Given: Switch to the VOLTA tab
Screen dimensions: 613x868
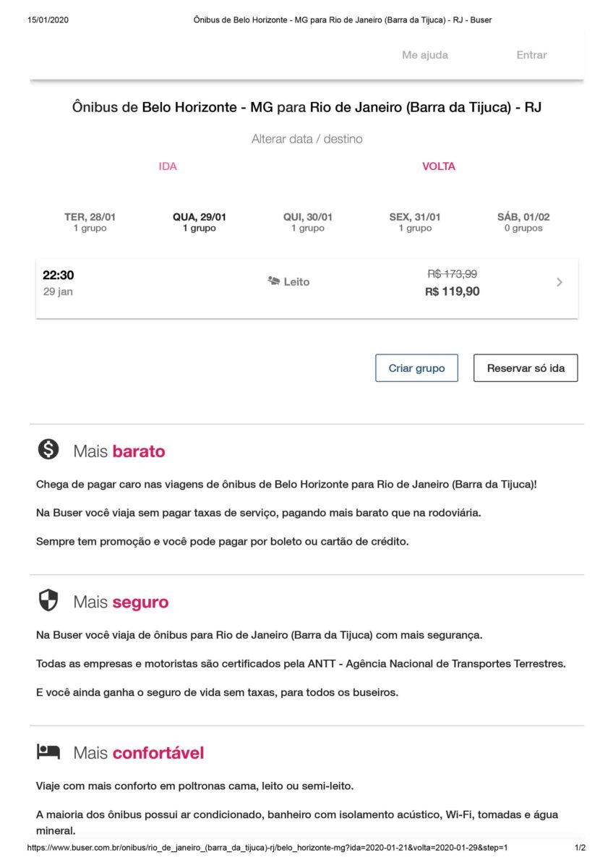Looking at the screenshot, I should pos(439,166).
